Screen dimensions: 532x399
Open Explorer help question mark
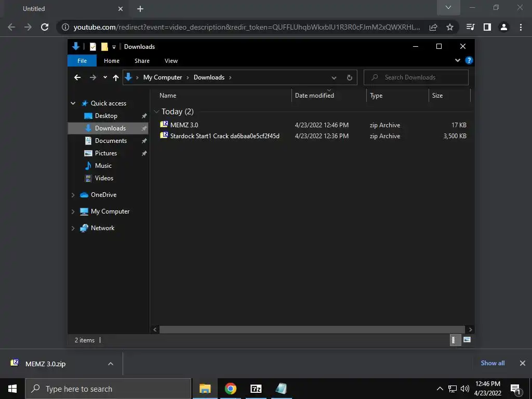[469, 60]
